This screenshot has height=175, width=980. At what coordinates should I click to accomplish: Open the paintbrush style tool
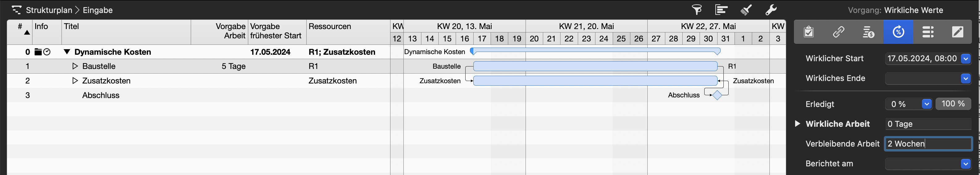(x=746, y=10)
